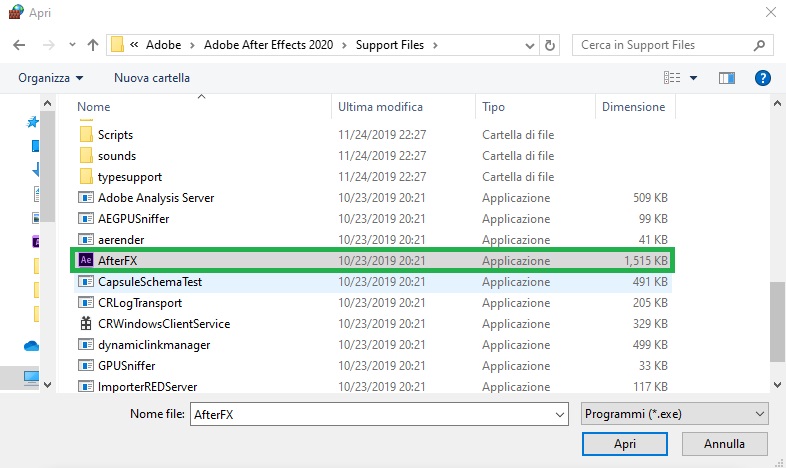Select CRLogTransport application icon
The width and height of the screenshot is (786, 468).
coord(86,303)
